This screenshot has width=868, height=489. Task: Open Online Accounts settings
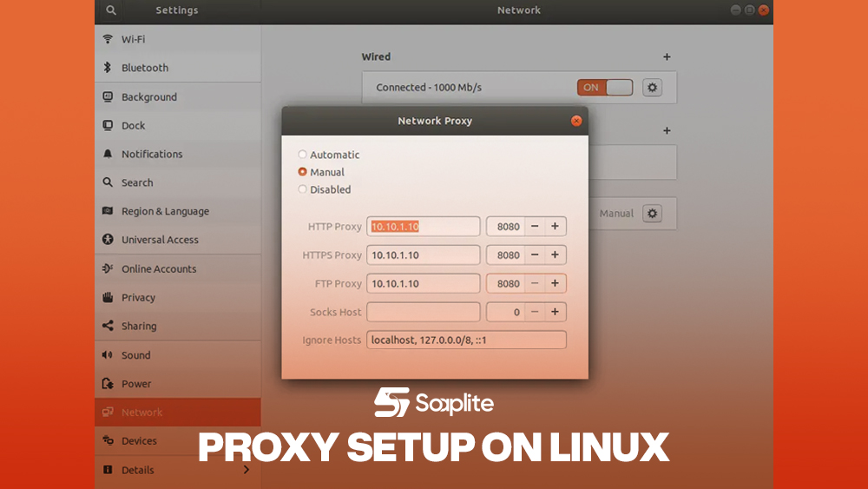point(178,268)
